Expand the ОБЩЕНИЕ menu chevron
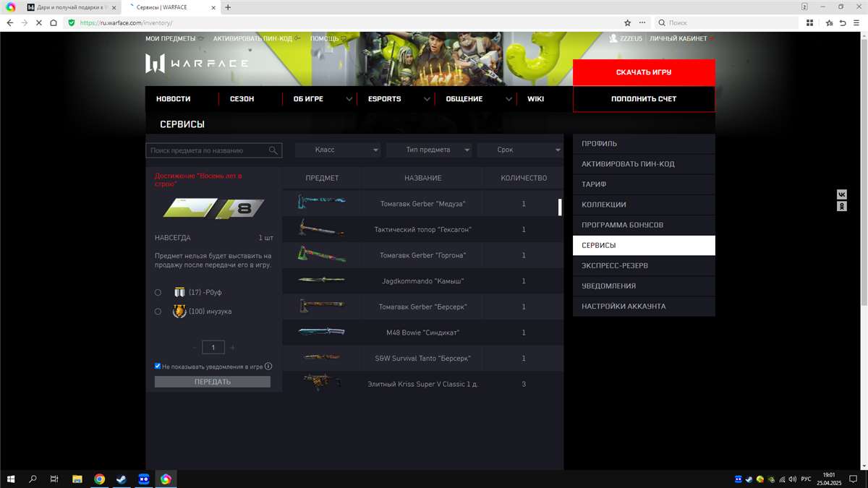868x488 pixels. tap(509, 99)
